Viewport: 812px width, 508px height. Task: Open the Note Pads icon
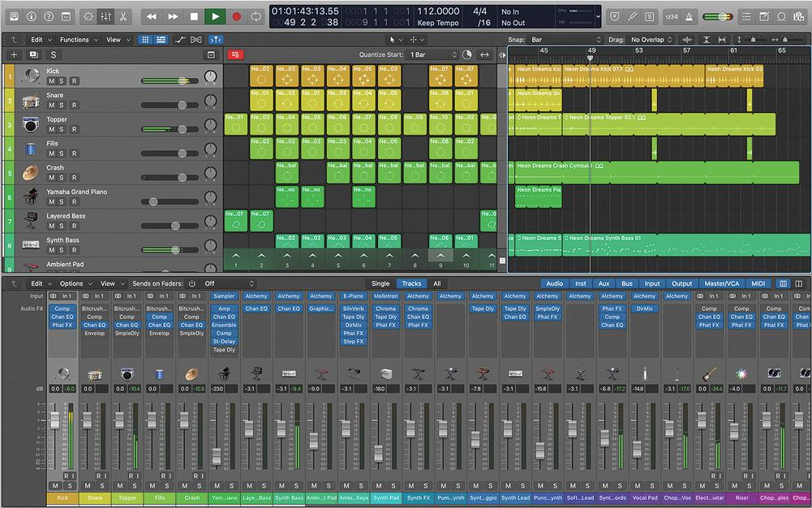[x=764, y=16]
